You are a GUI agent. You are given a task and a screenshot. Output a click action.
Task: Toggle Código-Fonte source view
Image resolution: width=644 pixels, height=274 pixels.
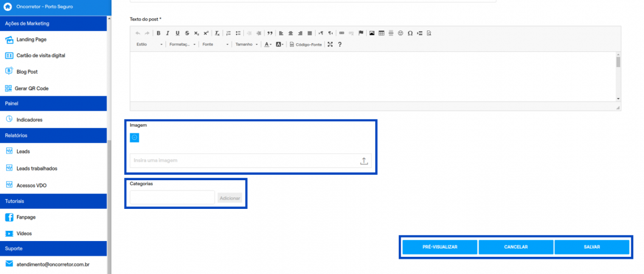tap(305, 44)
